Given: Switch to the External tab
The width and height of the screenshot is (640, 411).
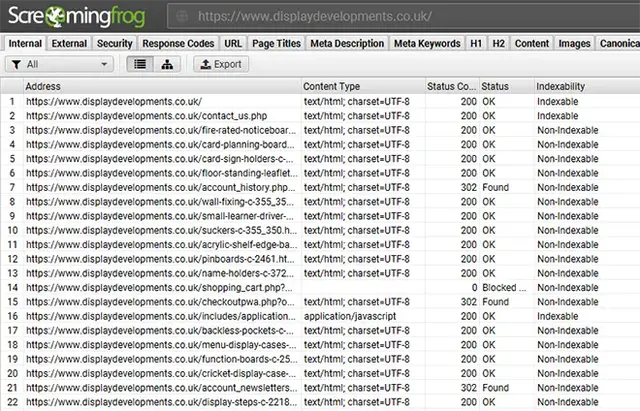Looking at the screenshot, I should tap(69, 43).
